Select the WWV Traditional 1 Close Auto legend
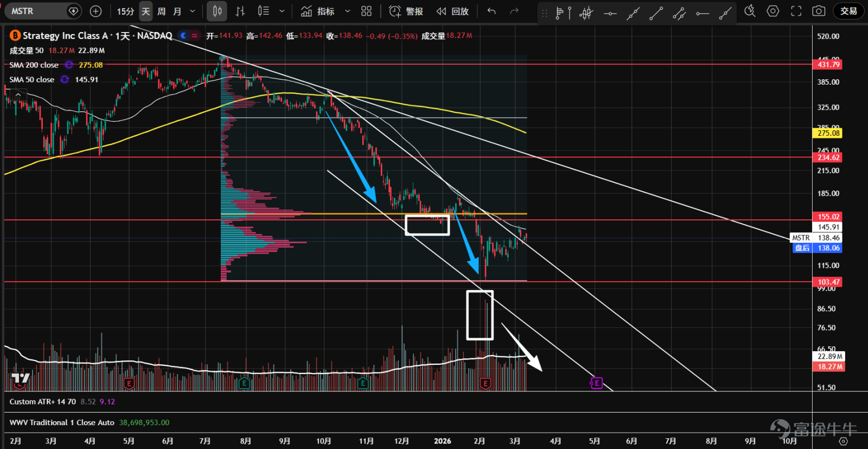Viewport: 868px width, 449px height. click(62, 422)
